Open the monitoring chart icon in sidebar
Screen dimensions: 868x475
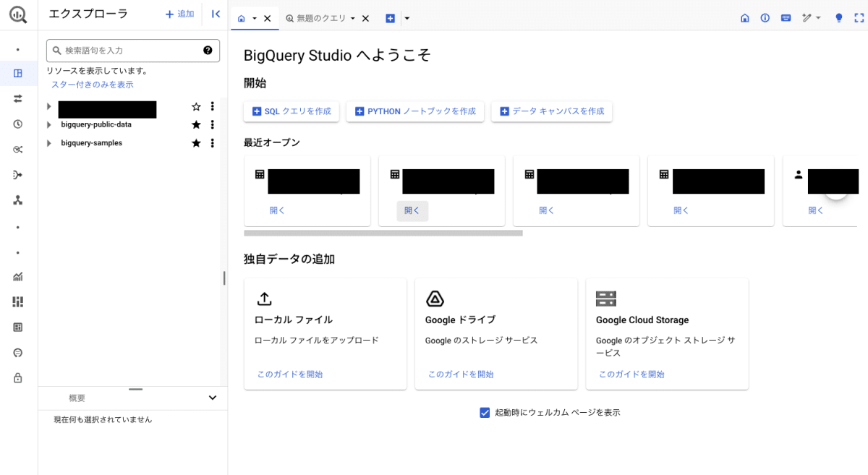pyautogui.click(x=18, y=276)
